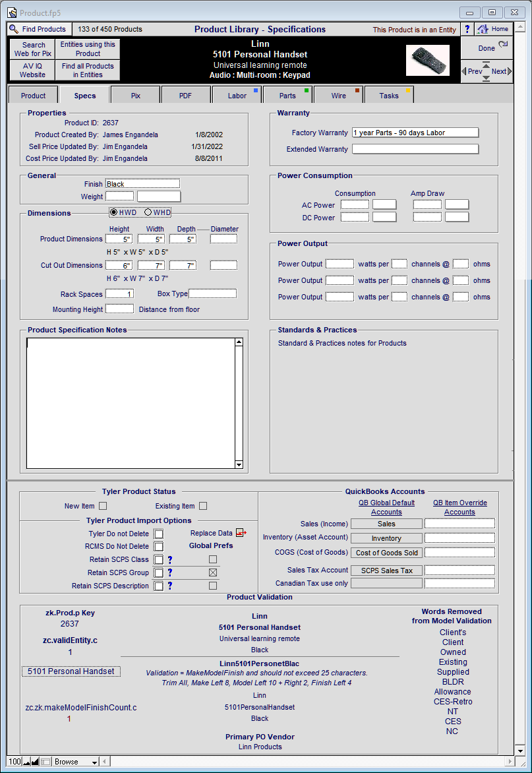Click the Done return arrow icon
The height and width of the screenshot is (773, 532).
coord(503,46)
